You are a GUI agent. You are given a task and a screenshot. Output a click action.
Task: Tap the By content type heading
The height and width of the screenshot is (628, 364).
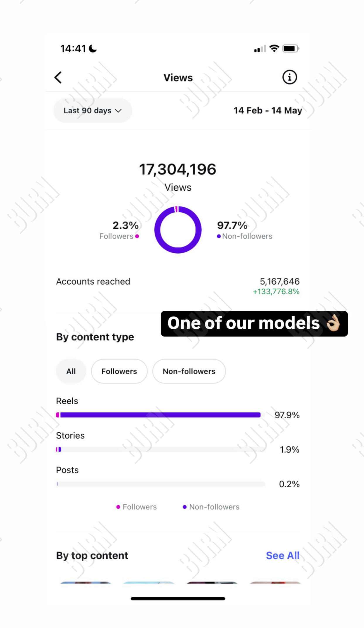point(94,337)
